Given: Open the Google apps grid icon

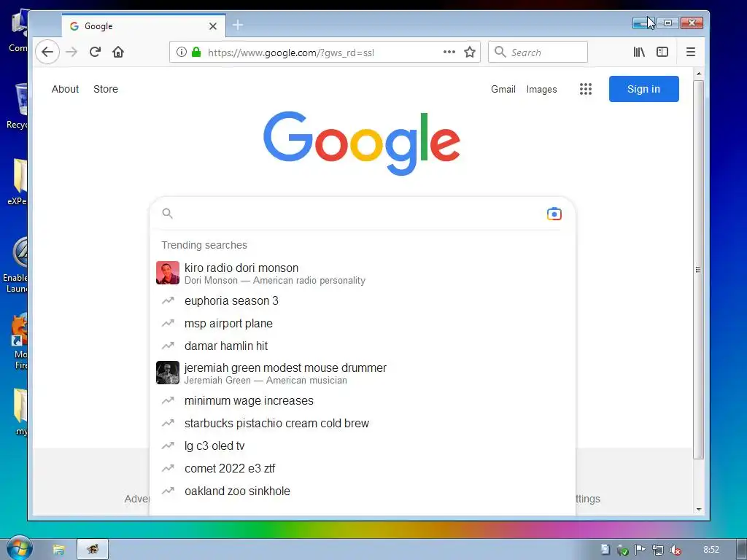Looking at the screenshot, I should 586,89.
